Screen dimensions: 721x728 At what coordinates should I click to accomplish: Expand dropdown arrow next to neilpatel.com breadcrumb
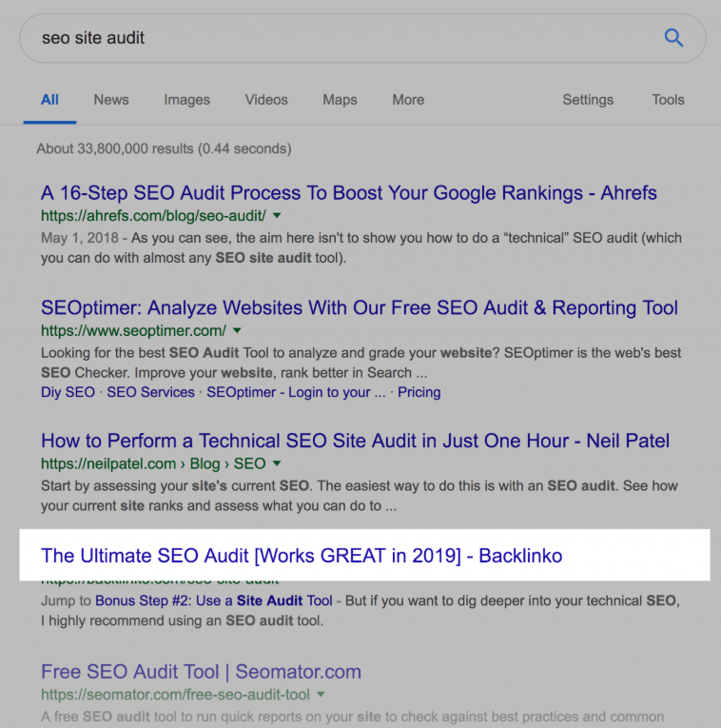tap(277, 463)
